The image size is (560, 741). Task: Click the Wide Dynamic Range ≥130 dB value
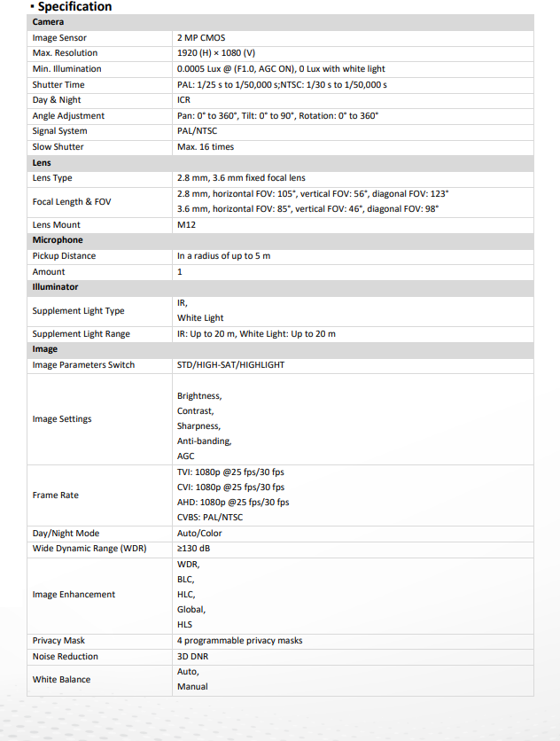coord(194,549)
